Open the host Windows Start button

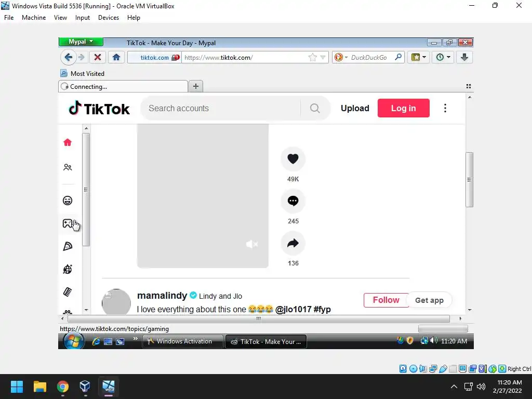(x=17, y=387)
